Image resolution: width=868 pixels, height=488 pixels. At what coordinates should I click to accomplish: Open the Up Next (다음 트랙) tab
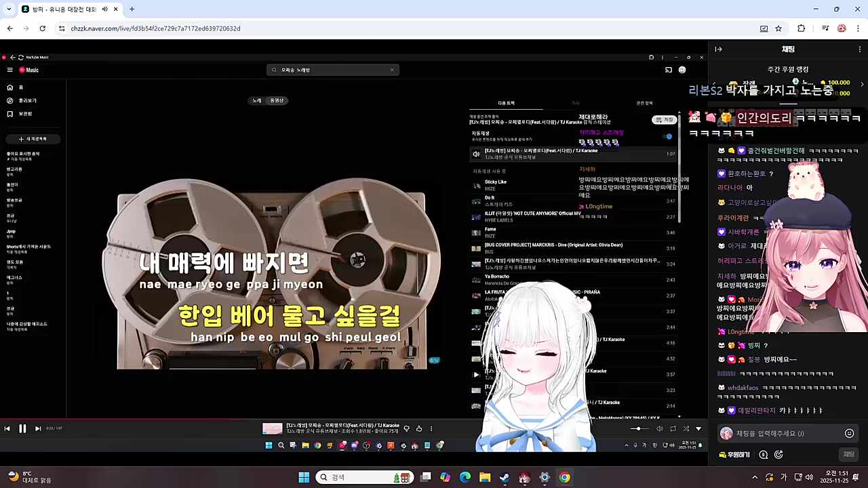506,103
